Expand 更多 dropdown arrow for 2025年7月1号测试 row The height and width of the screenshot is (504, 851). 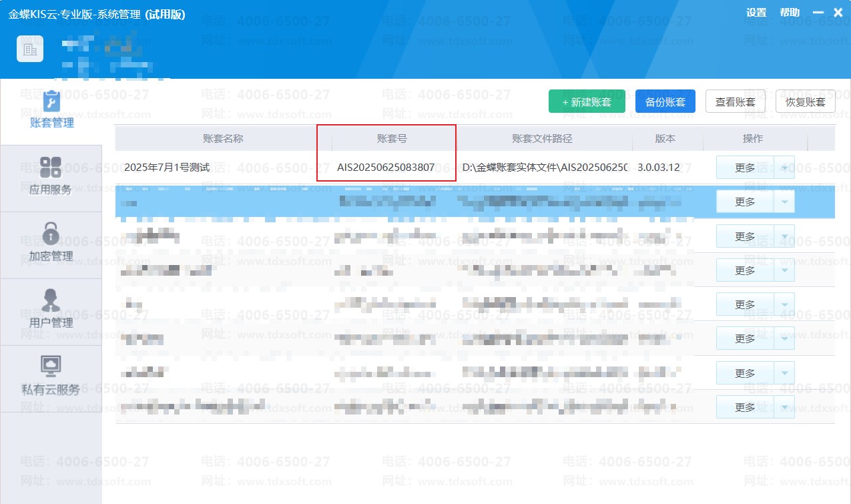point(784,168)
